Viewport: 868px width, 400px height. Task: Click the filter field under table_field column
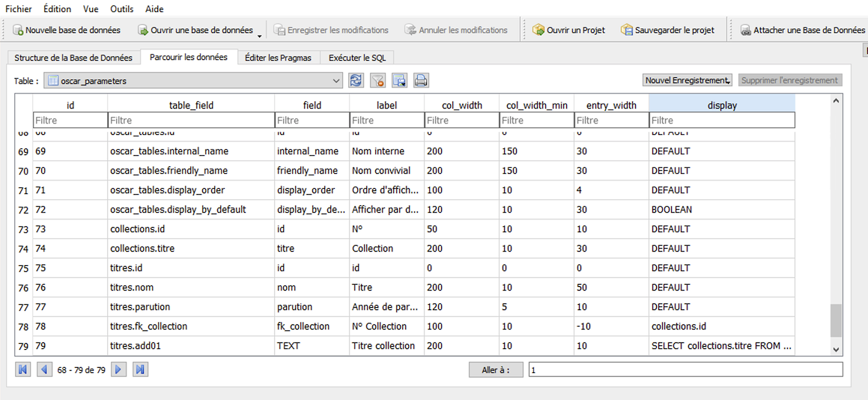point(190,120)
